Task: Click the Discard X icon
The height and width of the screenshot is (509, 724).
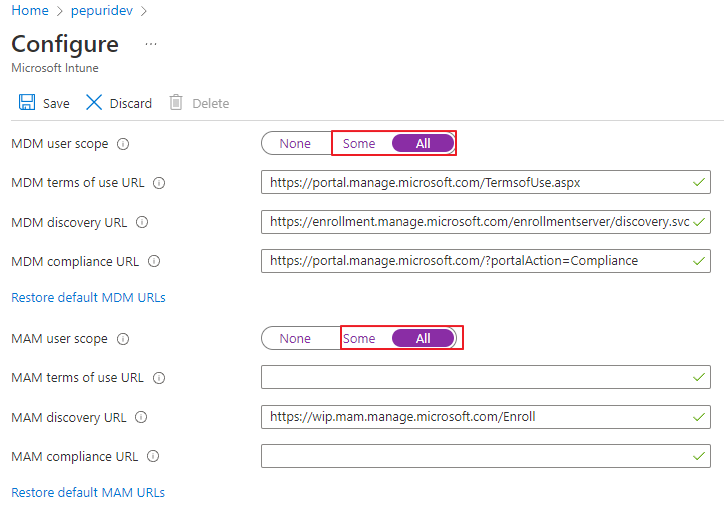Action: (94, 102)
